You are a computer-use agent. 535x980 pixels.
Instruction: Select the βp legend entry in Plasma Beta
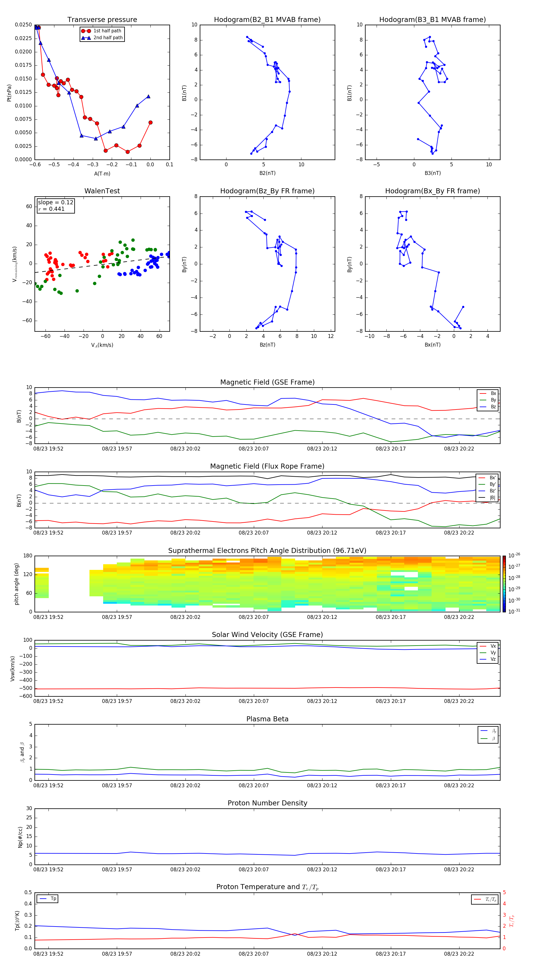point(488,731)
